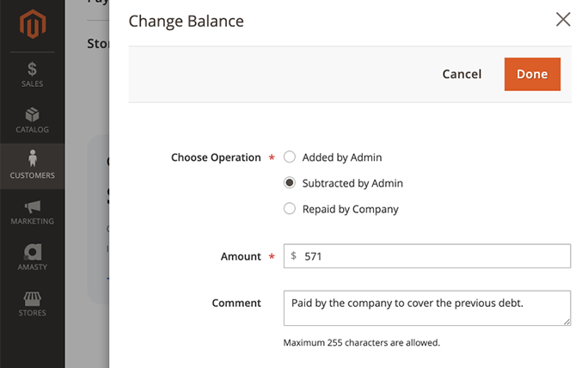Open the Stores storefront icon menu
The width and height of the screenshot is (588, 368).
[x=33, y=299]
